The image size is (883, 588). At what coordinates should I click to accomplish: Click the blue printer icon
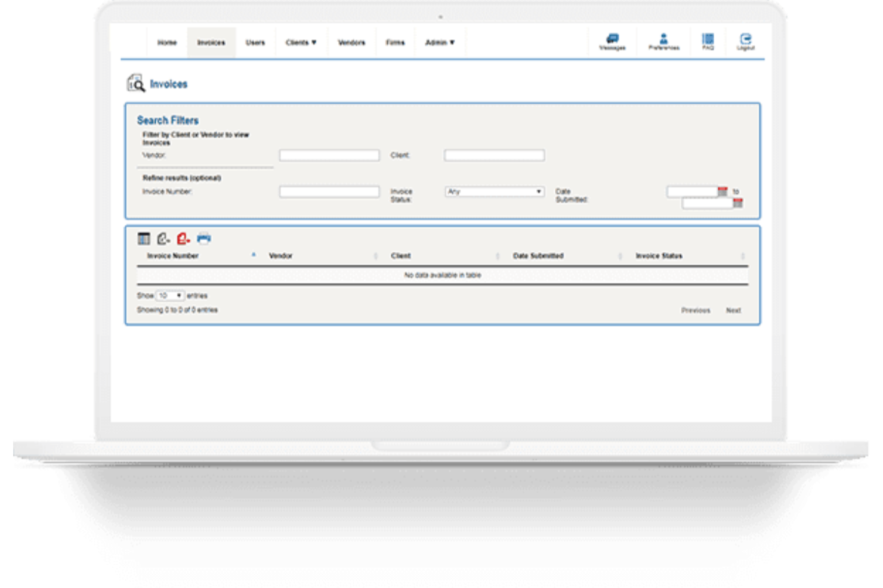coord(203,239)
